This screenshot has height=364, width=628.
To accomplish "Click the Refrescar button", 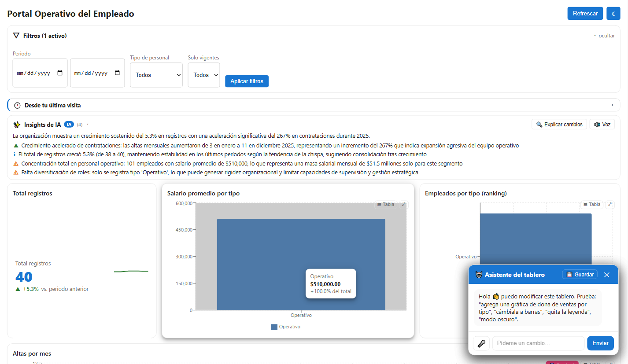I will pyautogui.click(x=585, y=14).
